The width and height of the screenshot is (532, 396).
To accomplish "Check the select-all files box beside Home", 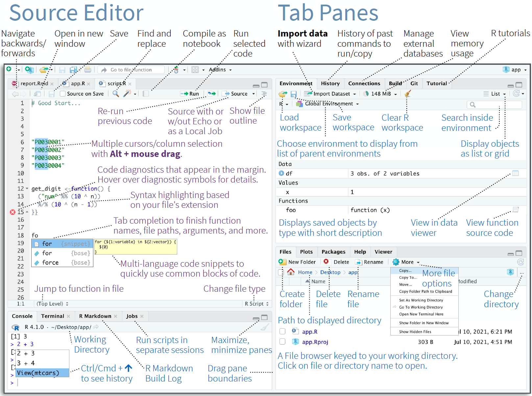I will point(280,272).
